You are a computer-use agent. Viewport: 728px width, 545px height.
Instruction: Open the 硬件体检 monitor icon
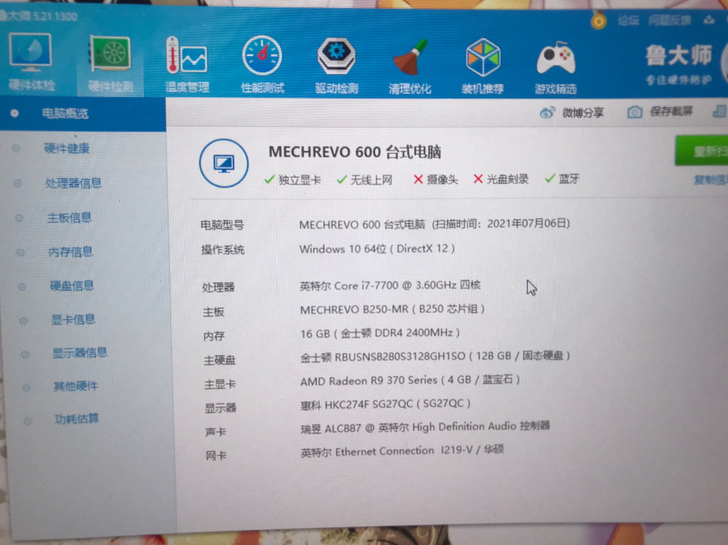click(x=30, y=52)
